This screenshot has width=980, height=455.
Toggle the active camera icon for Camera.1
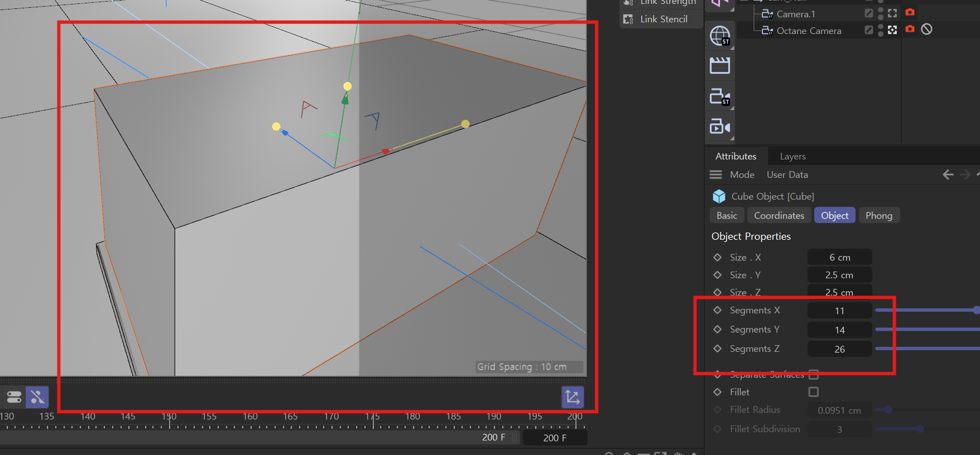892,13
